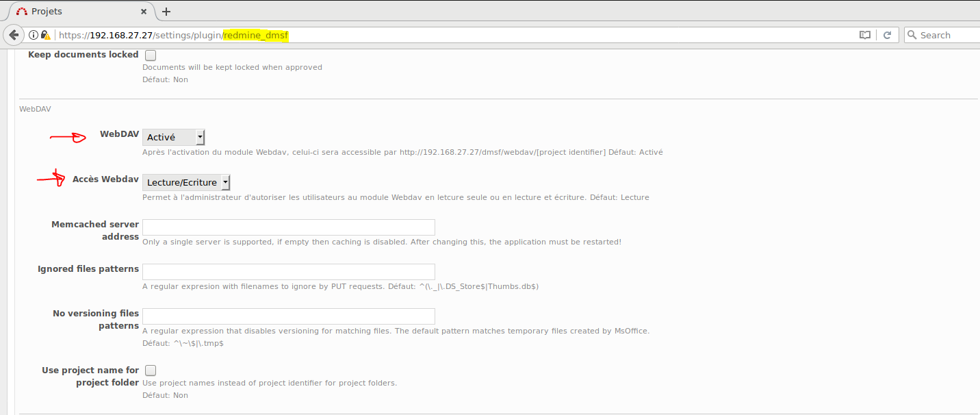This screenshot has width=980, height=415.
Task: Click the padlock security warning icon
Action: click(46, 35)
